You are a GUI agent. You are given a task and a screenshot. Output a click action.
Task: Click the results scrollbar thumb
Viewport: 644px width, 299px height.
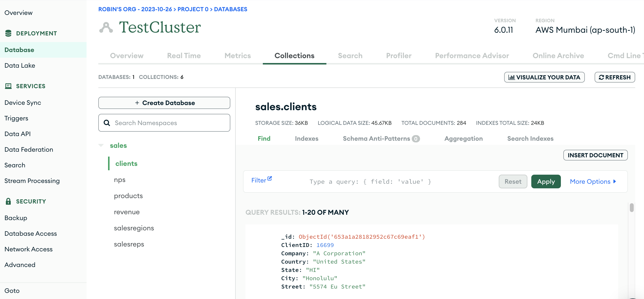[x=632, y=207]
